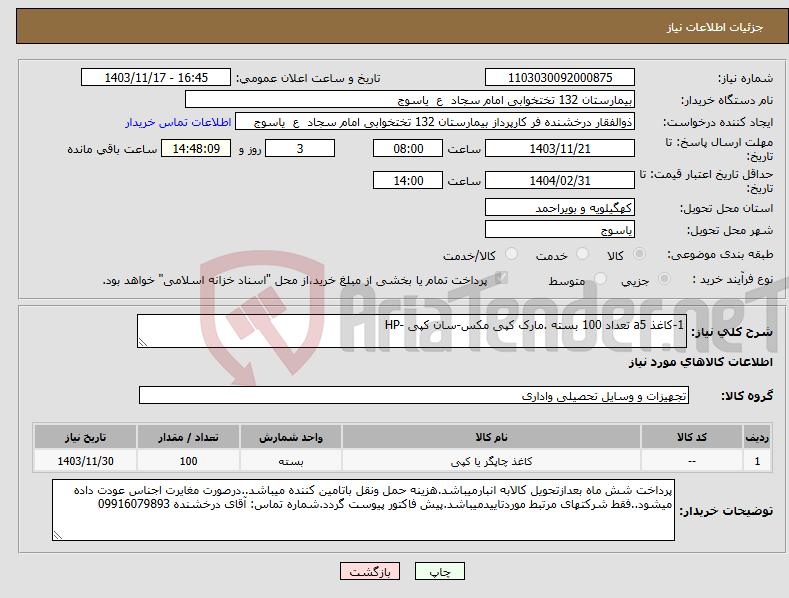
Task: Select the خدمت radio button
Action: [582, 254]
